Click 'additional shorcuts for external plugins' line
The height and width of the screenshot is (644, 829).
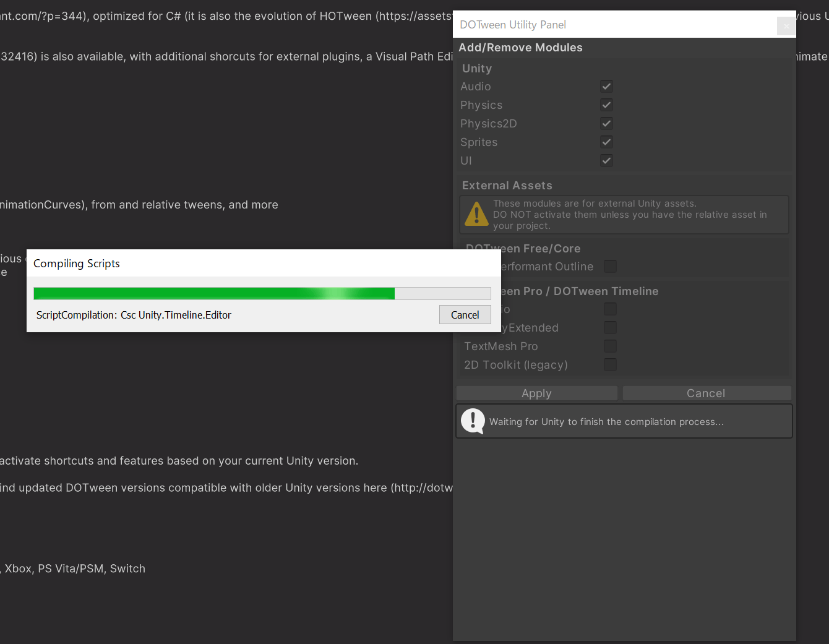click(226, 56)
